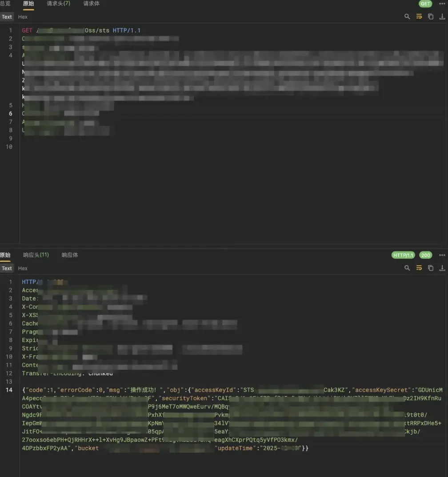Open search in the response panel

pos(407,268)
